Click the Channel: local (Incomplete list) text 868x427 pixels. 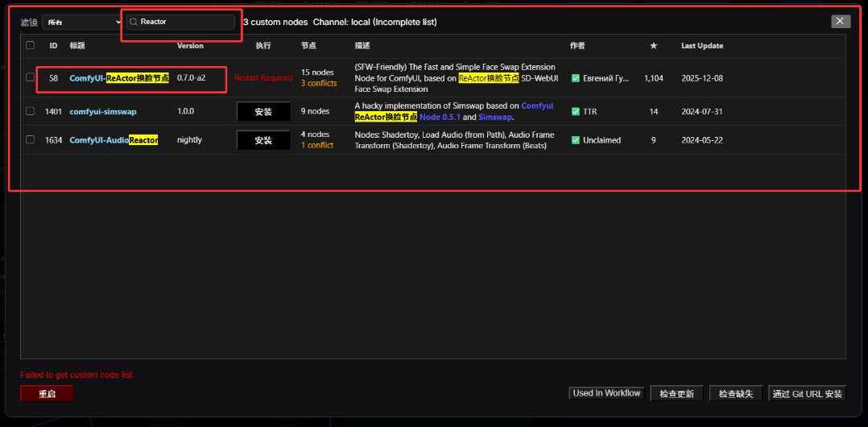tap(374, 22)
